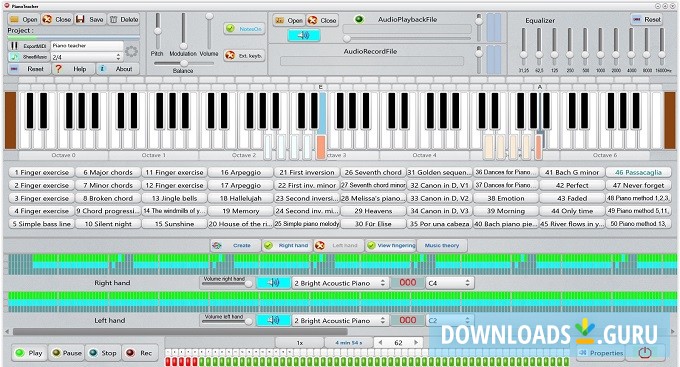Select lesson 32 Canon in D, V1
The height and width of the screenshot is (367, 680).
pos(439,185)
